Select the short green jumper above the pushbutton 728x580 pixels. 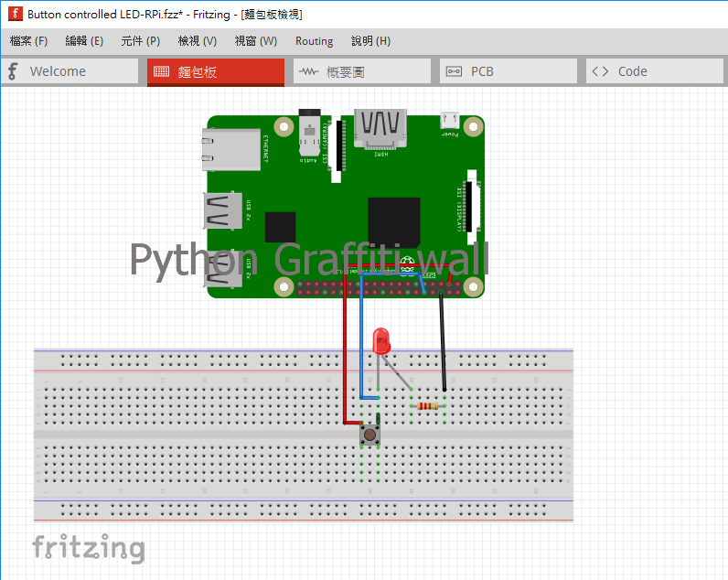coord(379,418)
